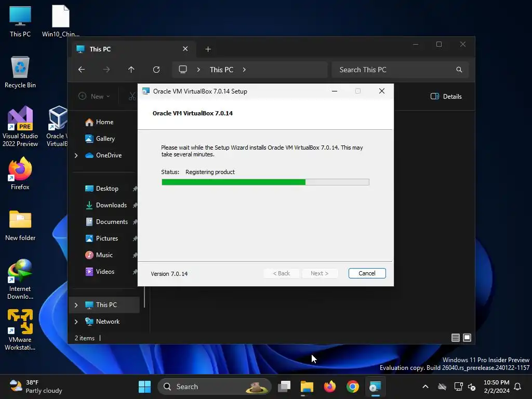
Task: Click the search magnifier icon in Explorer
Action: click(x=459, y=70)
